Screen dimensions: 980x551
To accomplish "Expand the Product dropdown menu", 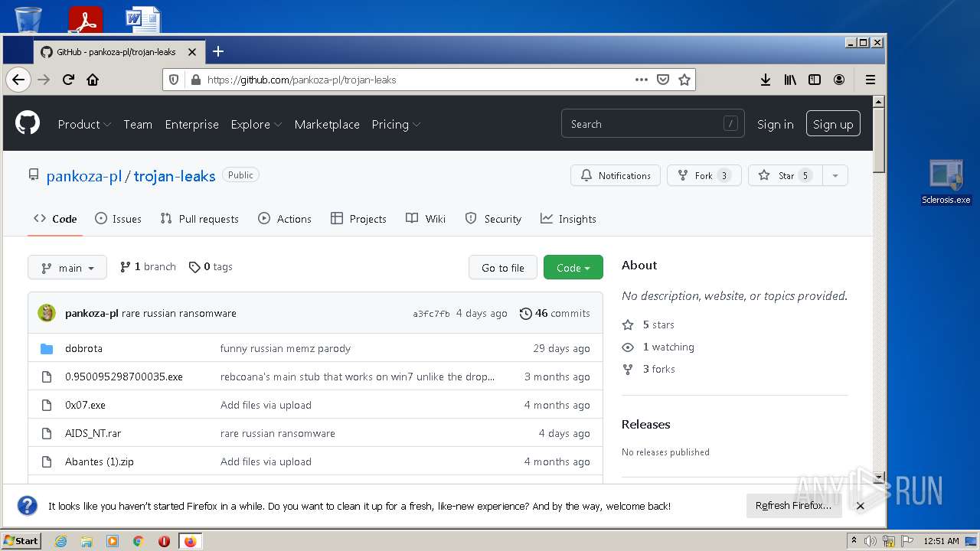I will (84, 124).
